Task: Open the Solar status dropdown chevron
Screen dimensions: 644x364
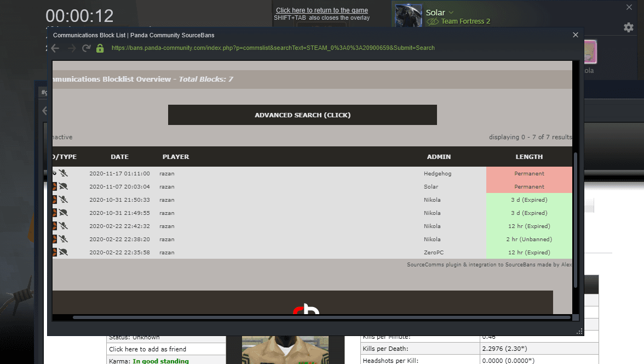Action: 451,13
